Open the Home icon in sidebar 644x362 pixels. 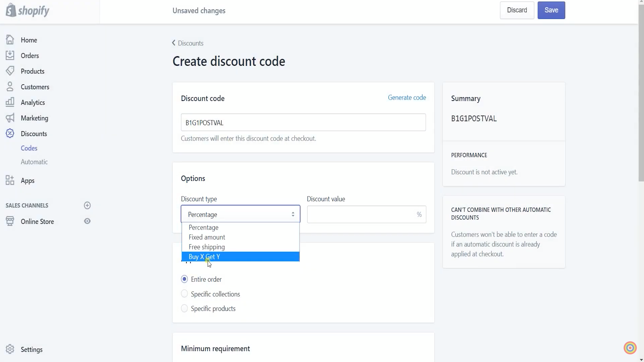10,40
